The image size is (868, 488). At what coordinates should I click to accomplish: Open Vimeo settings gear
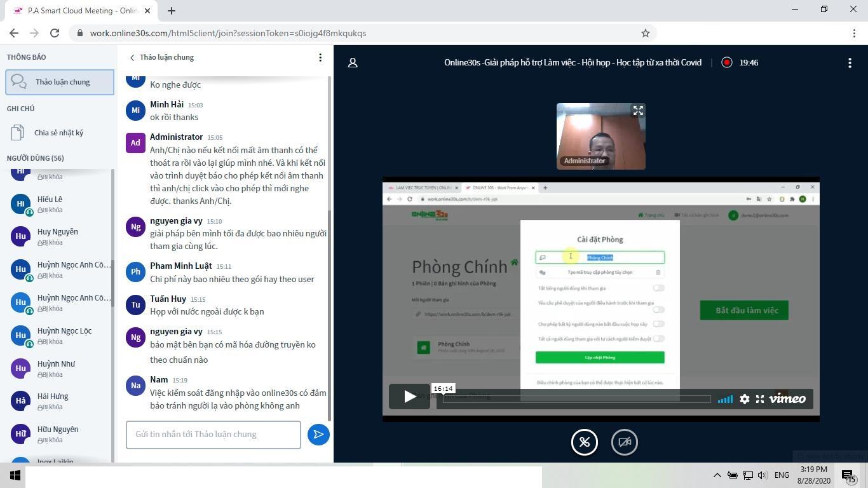click(744, 399)
